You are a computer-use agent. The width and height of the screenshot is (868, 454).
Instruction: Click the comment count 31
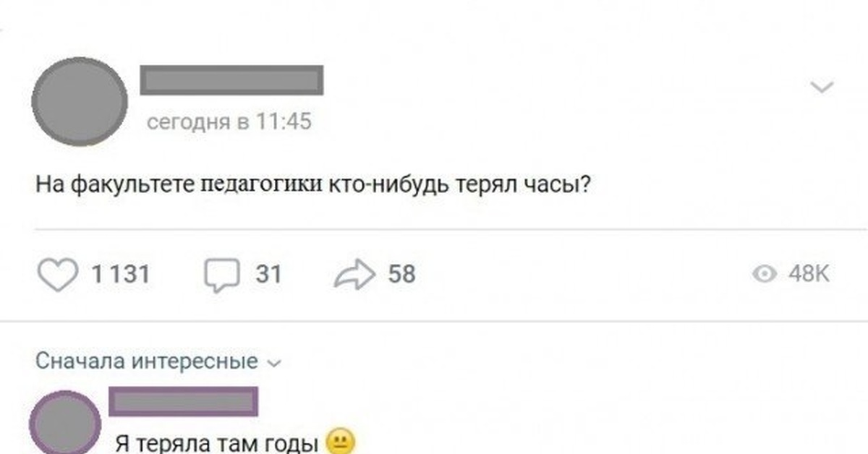click(268, 275)
